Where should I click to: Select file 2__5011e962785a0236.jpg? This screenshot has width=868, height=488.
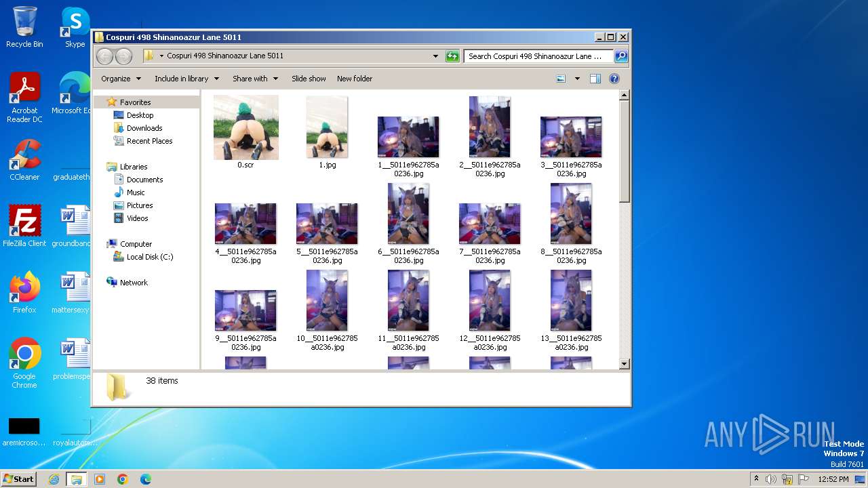pyautogui.click(x=490, y=136)
